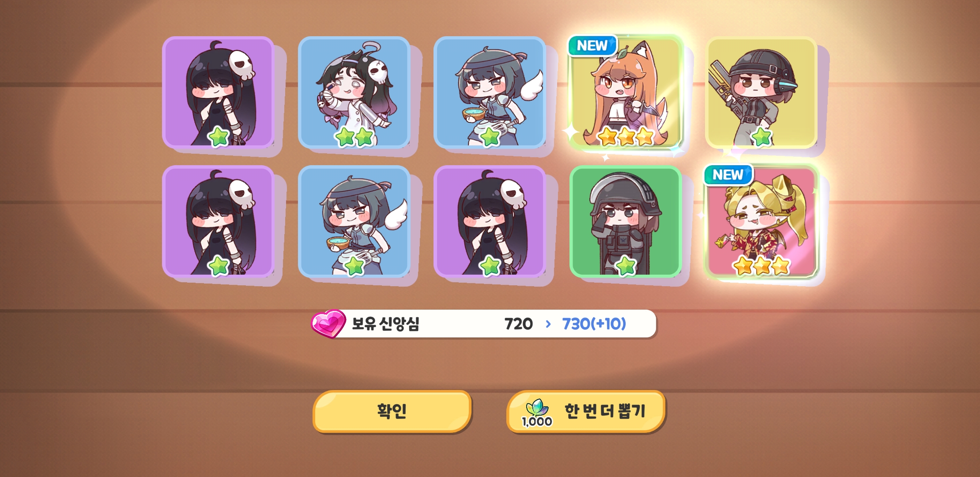Image resolution: width=980 pixels, height=477 pixels.
Task: Click the 확인 confirm button
Action: 392,411
